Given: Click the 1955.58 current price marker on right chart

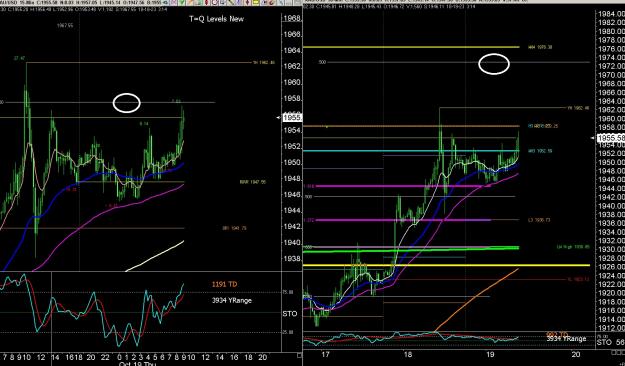Looking at the screenshot, I should [x=611, y=138].
